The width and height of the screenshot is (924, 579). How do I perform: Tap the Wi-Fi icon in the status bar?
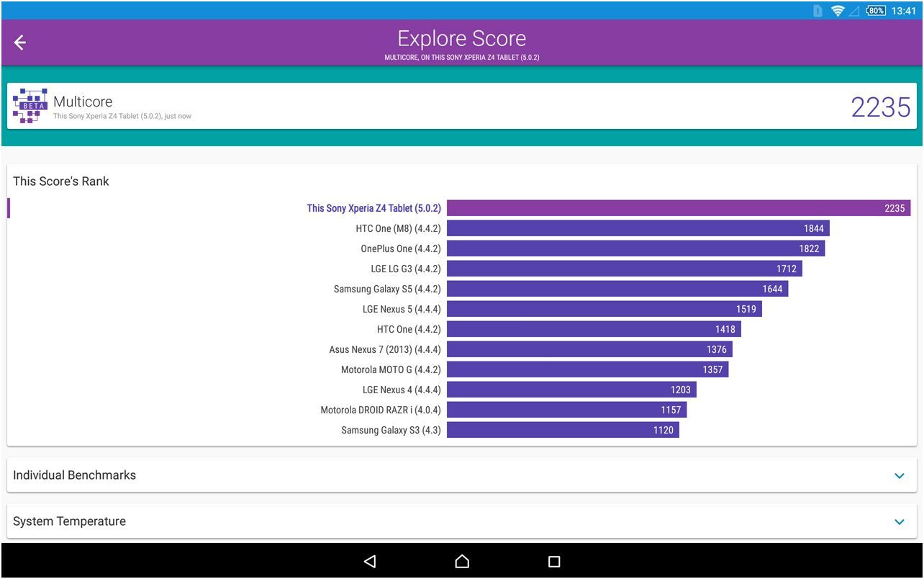click(837, 10)
